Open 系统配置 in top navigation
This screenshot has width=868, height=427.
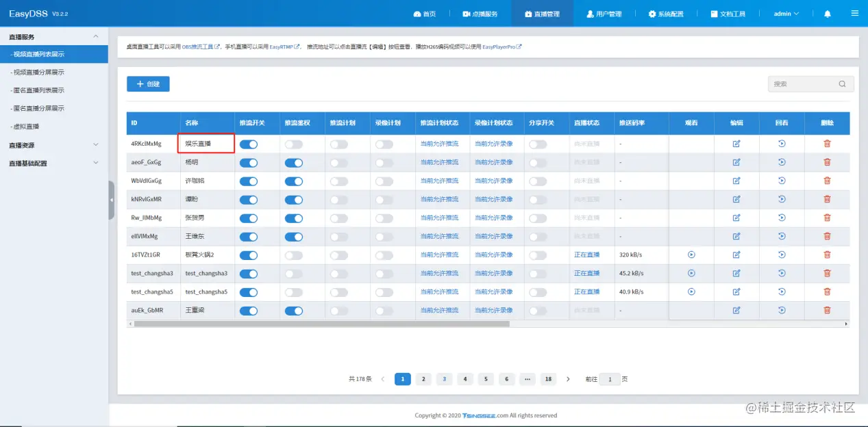click(x=665, y=14)
